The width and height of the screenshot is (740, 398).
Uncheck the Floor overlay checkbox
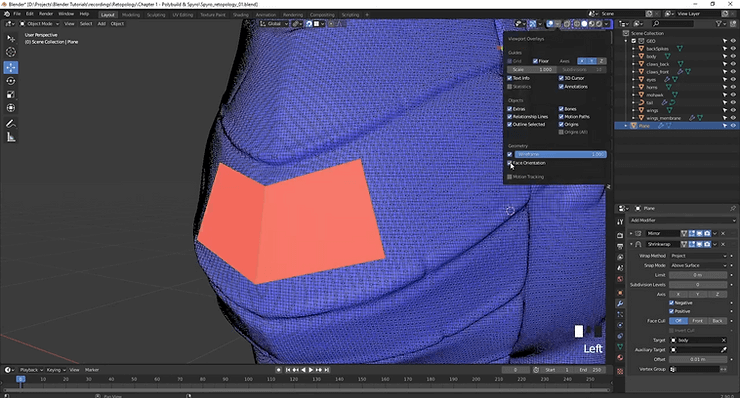point(535,61)
